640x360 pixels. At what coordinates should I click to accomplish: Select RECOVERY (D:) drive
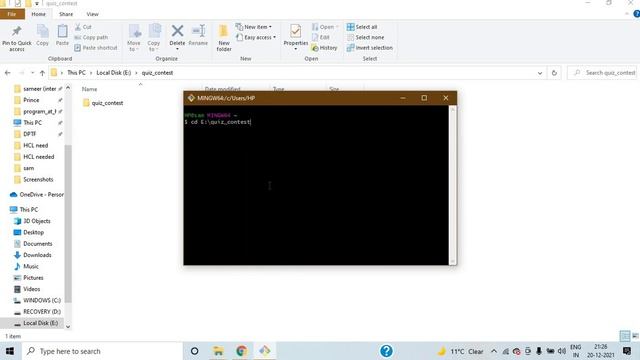[x=42, y=312]
